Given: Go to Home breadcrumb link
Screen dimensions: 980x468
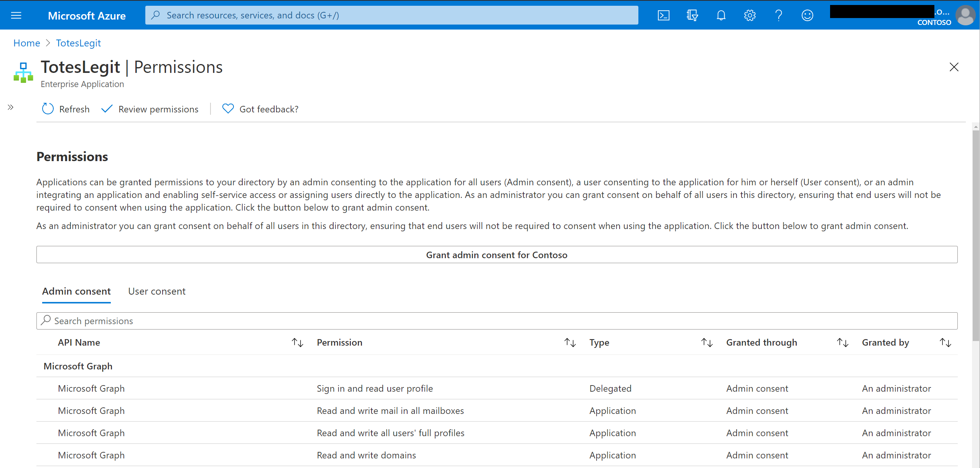Looking at the screenshot, I should point(26,43).
